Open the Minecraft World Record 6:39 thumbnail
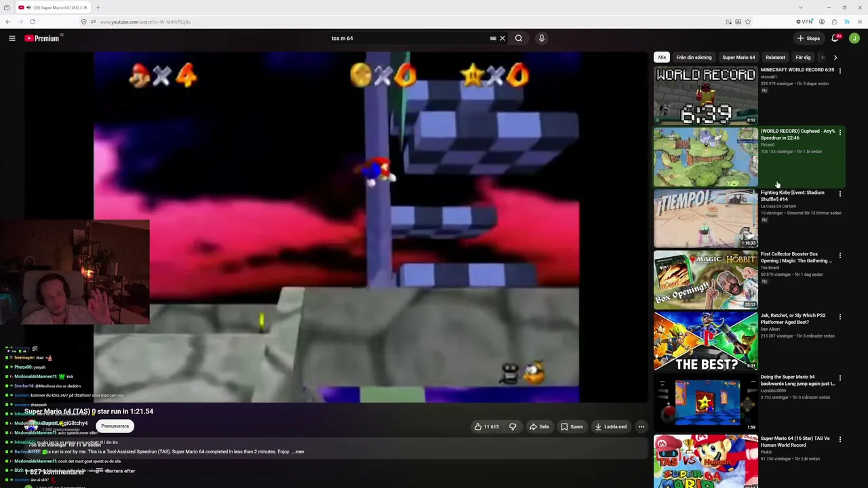 coord(705,96)
